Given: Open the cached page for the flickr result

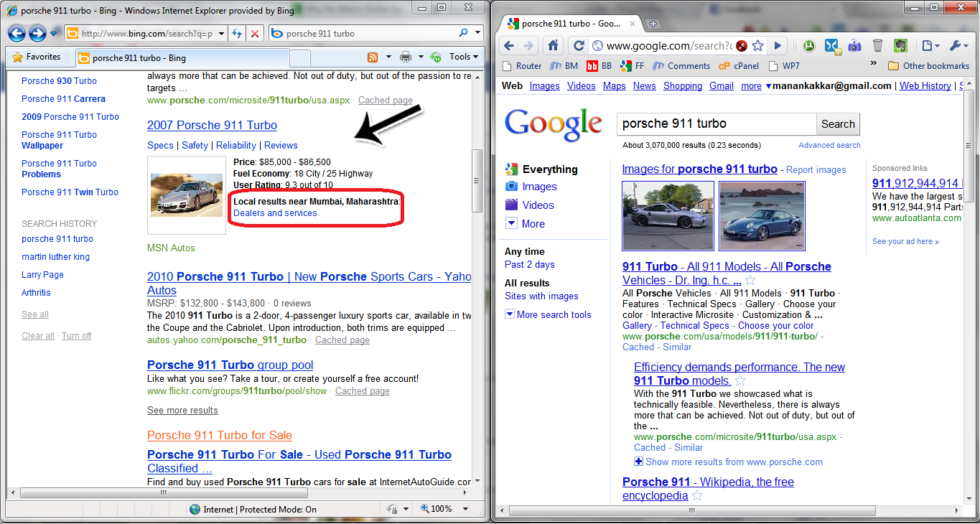Looking at the screenshot, I should pyautogui.click(x=363, y=391).
